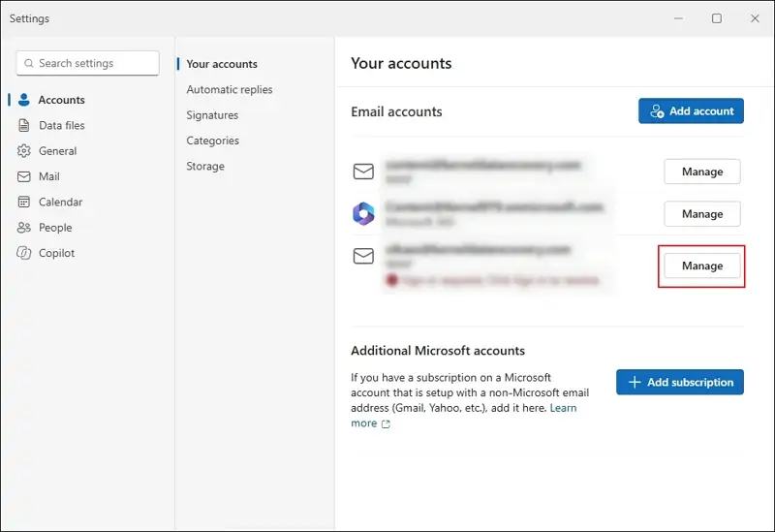
Task: Click the Email accounts section title
Action: coord(396,111)
